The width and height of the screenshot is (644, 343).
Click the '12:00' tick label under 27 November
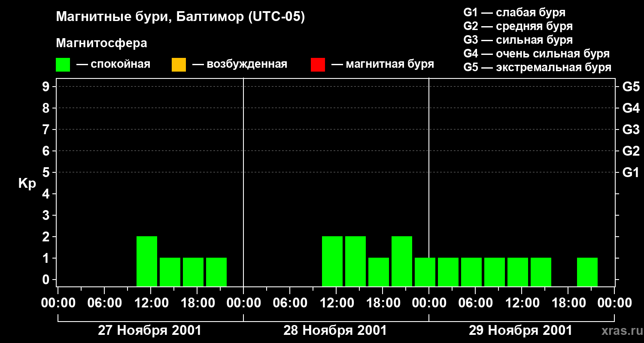tap(151, 303)
